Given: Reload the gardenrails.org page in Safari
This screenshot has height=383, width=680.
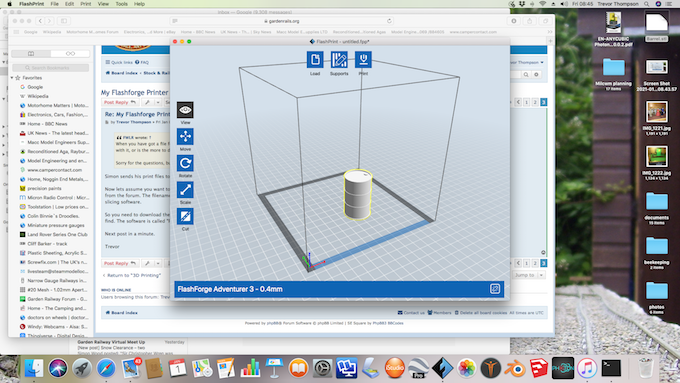Looking at the screenshot, I should click(x=389, y=21).
